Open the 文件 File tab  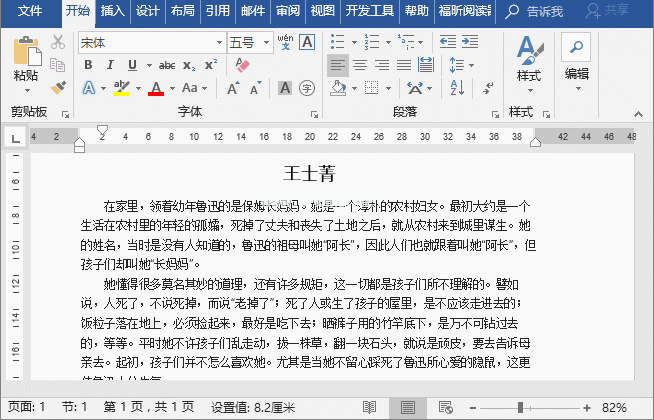click(x=30, y=11)
